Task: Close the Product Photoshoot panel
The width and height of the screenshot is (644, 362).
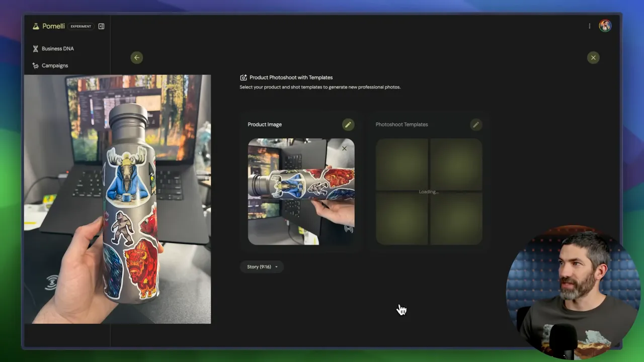Action: pos(593,58)
